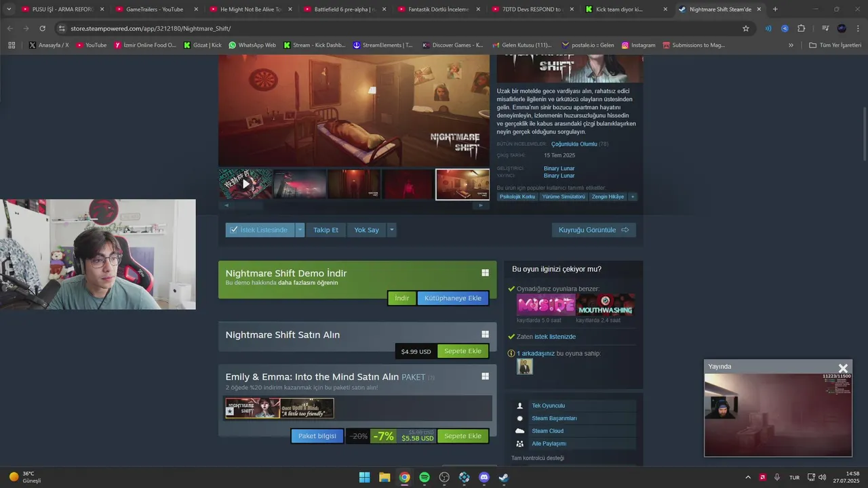Open the OBS Studio taskbar icon

tap(444, 477)
